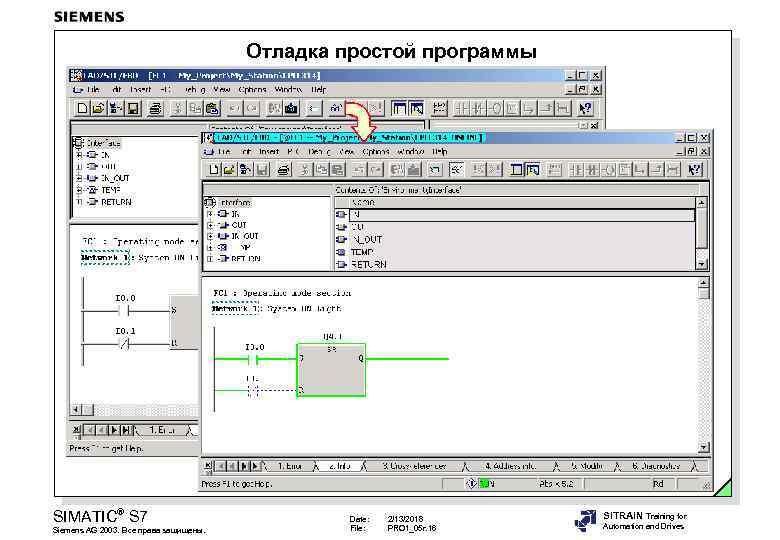Switch to the 6: Diagnostics tab

[x=656, y=466]
